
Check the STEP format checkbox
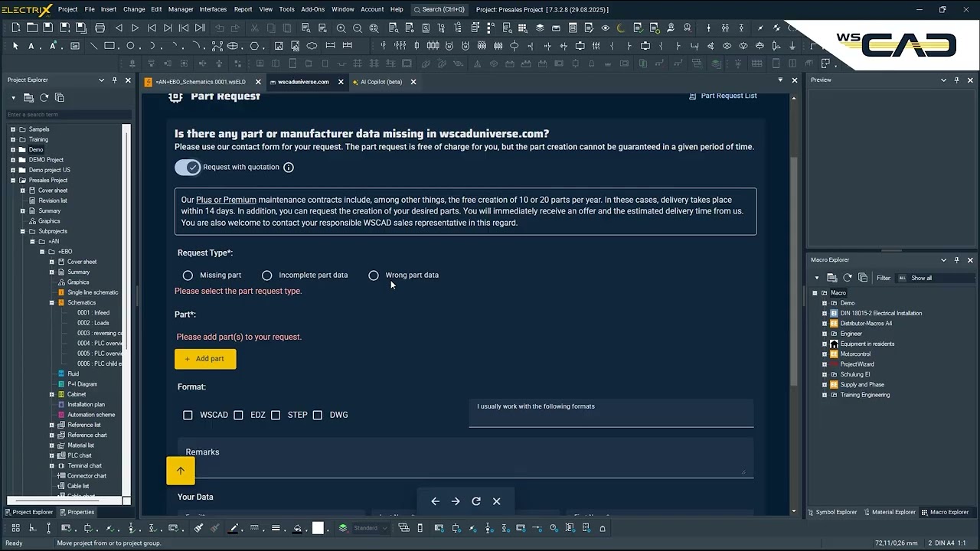point(276,415)
